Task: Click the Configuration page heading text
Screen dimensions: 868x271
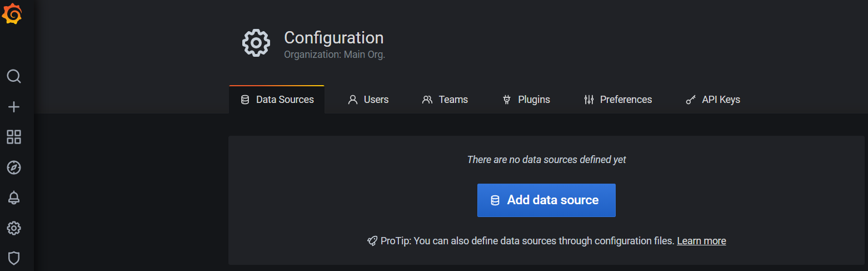Action: (333, 37)
